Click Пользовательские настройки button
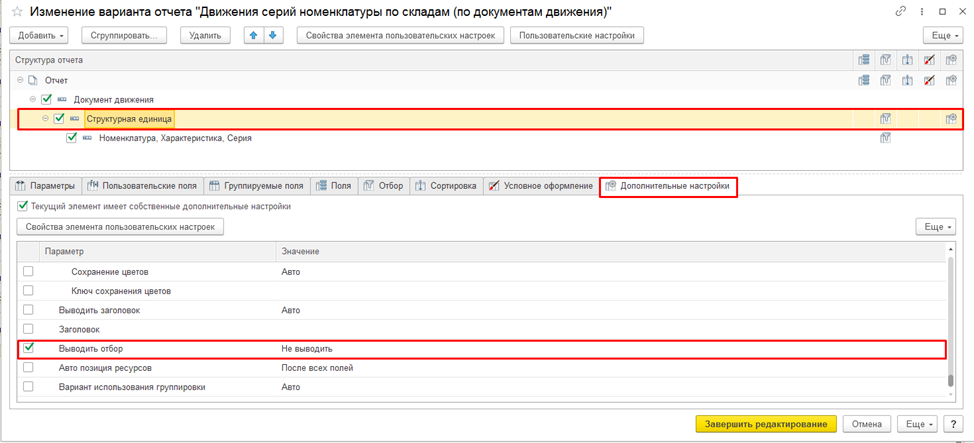974x443 pixels. tap(577, 35)
